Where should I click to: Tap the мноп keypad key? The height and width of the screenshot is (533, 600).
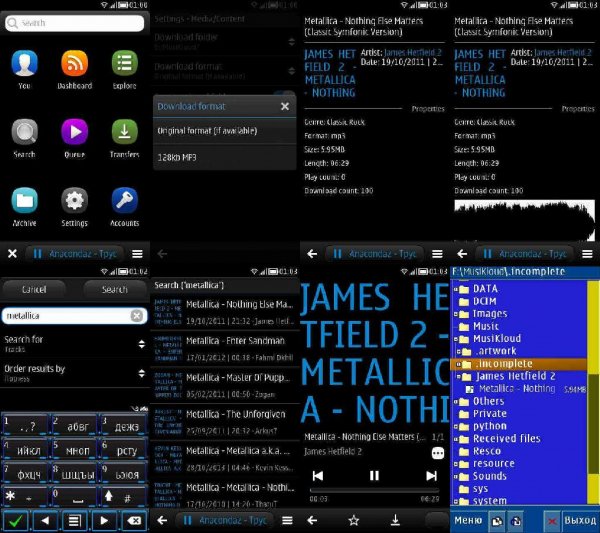coord(74,449)
